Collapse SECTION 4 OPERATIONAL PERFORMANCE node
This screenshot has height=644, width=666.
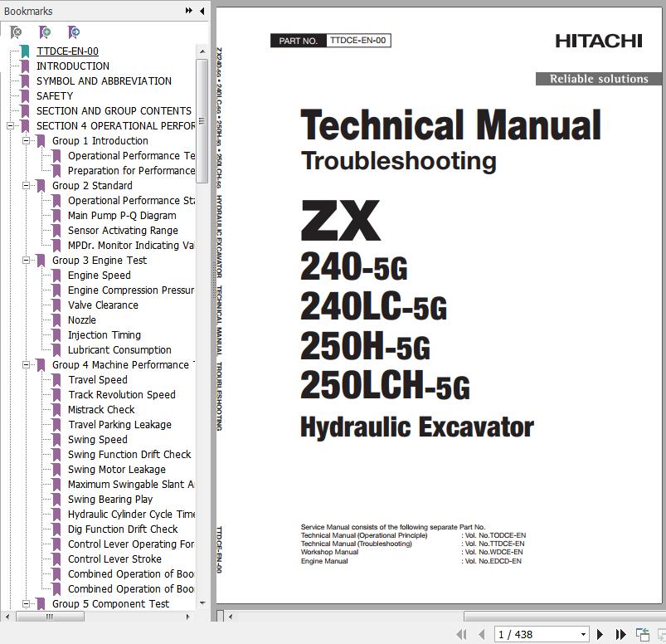10,126
